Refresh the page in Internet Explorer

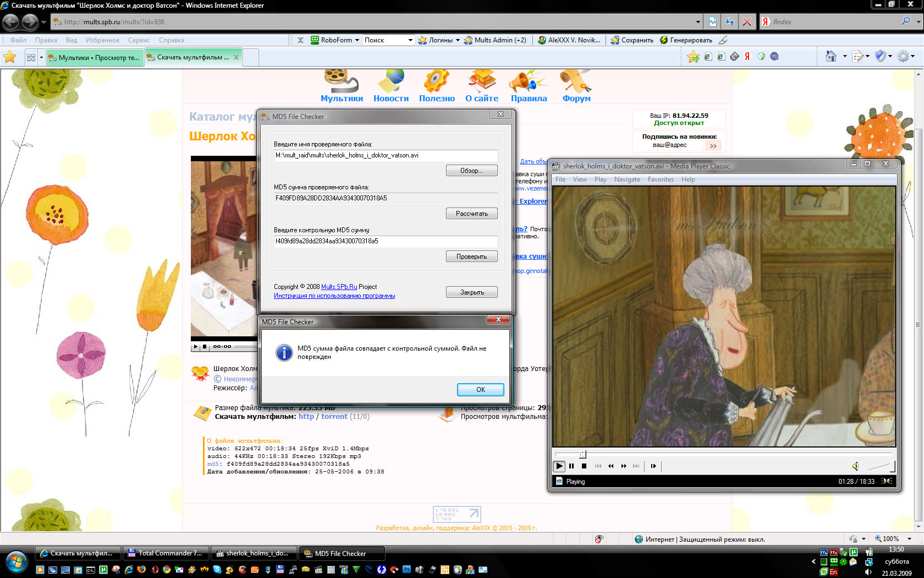point(729,22)
